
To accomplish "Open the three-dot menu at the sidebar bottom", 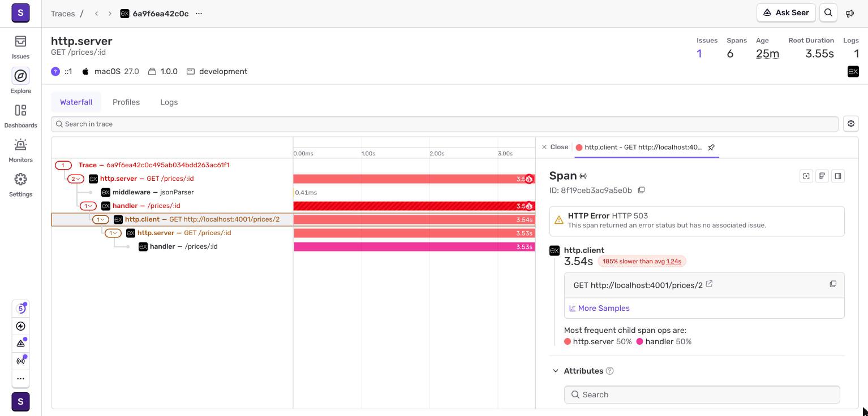I will [x=21, y=379].
